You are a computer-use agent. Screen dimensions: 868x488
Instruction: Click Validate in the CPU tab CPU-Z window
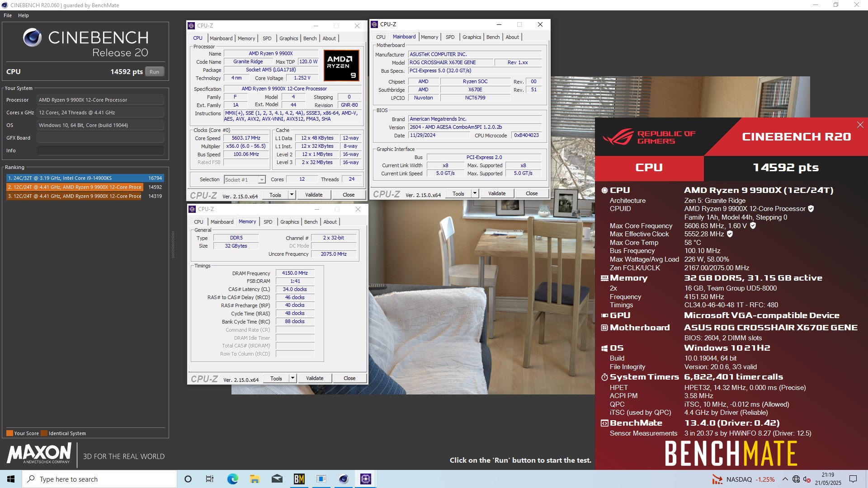[x=314, y=195]
